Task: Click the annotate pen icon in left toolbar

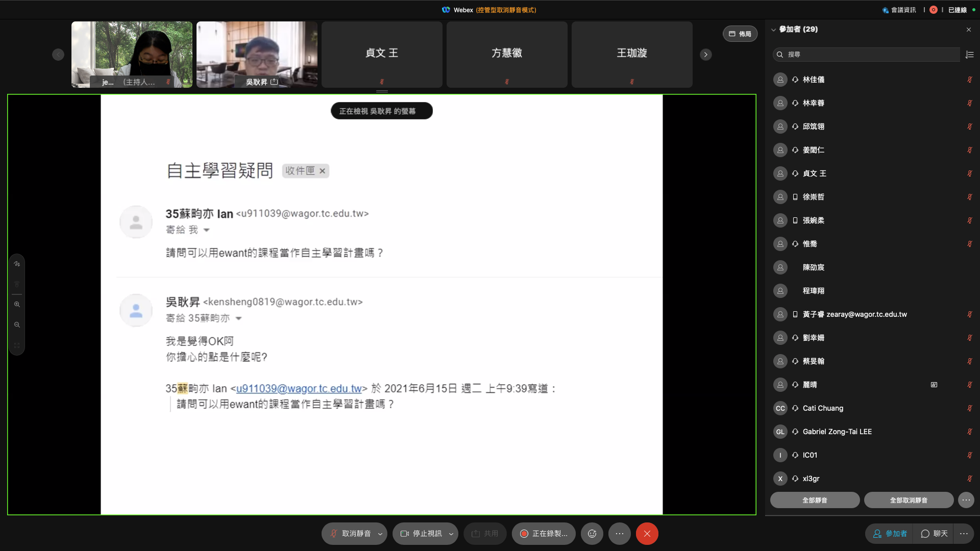Action: (17, 264)
